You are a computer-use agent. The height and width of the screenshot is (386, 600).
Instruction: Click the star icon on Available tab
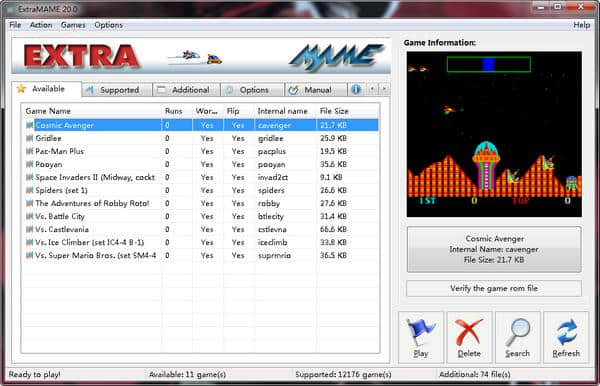21,89
